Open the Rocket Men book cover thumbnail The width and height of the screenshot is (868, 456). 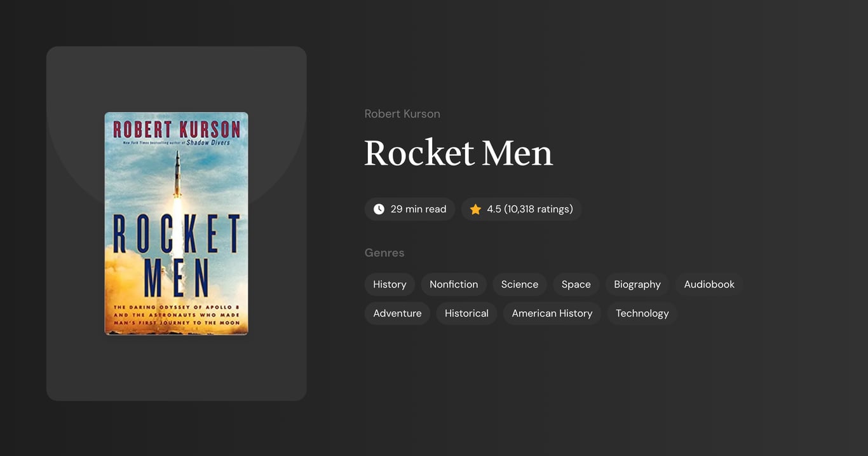click(x=177, y=223)
